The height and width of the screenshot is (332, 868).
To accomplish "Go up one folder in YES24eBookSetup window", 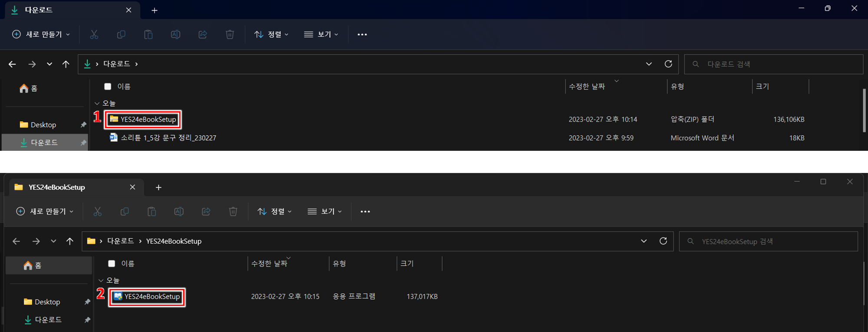I will [70, 241].
